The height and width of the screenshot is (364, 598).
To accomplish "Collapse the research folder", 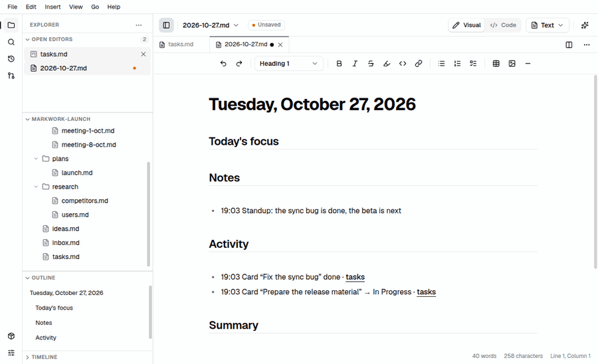I will coord(36,187).
